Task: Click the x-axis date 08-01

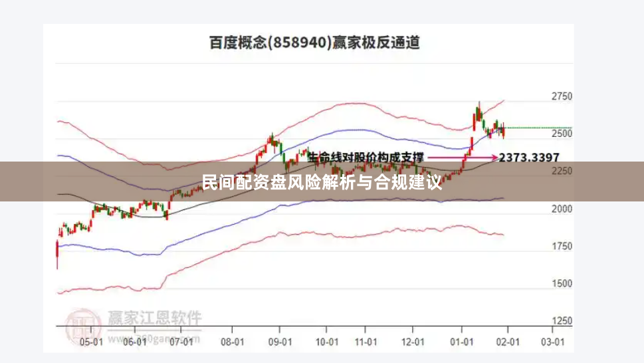Action: (233, 342)
